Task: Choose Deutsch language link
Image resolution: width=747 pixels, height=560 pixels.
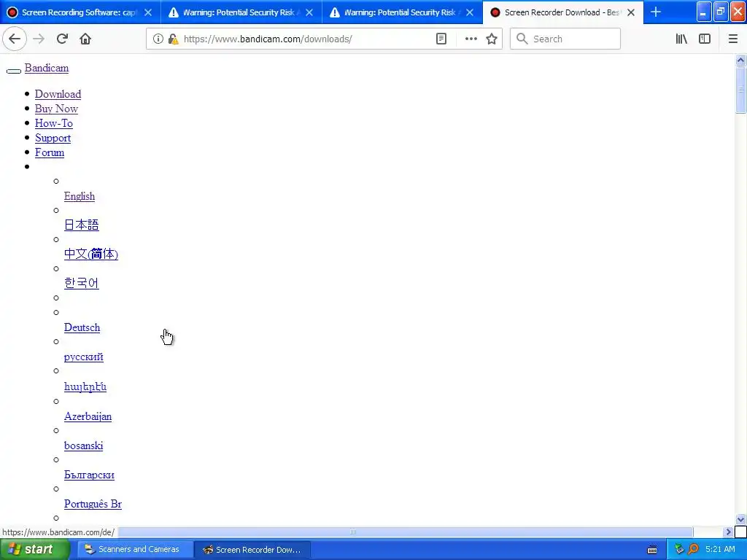Action: point(82,327)
